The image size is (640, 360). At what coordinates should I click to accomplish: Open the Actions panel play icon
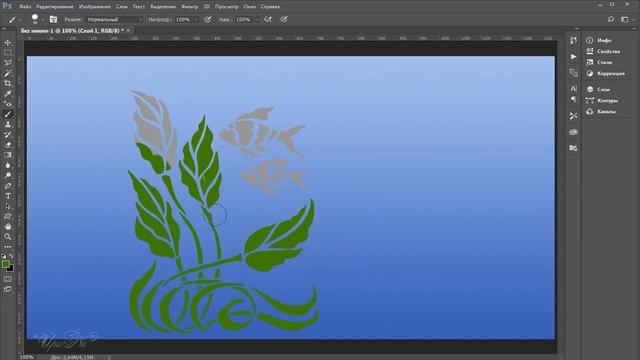(573, 56)
